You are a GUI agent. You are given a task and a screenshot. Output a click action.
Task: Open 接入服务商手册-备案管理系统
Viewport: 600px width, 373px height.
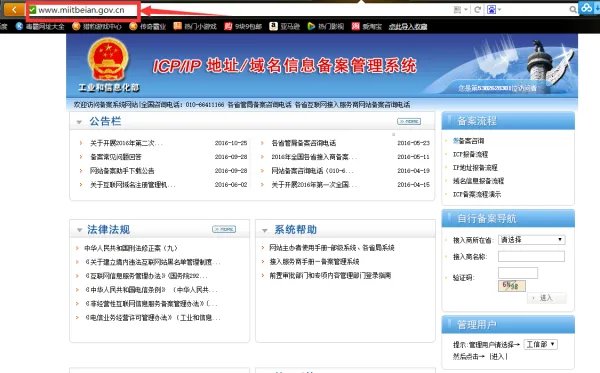pos(314,261)
